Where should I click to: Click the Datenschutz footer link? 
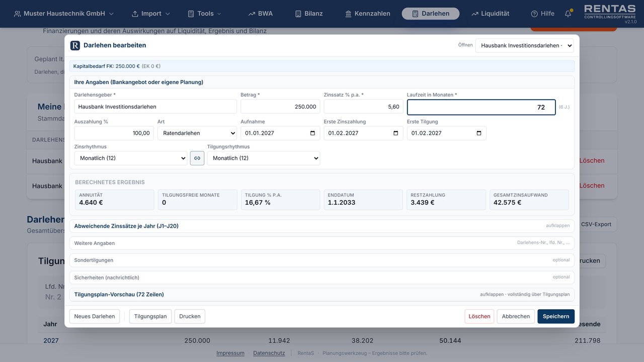pyautogui.click(x=269, y=353)
